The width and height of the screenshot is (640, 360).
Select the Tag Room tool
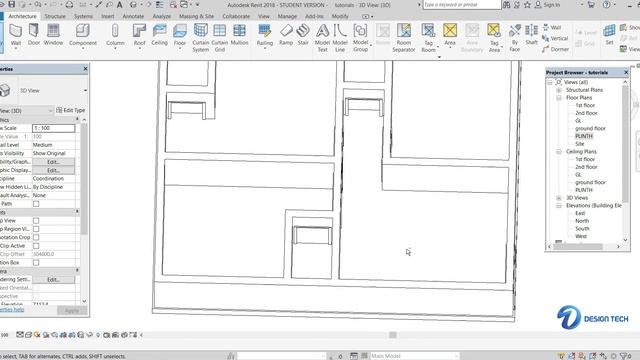[428, 38]
